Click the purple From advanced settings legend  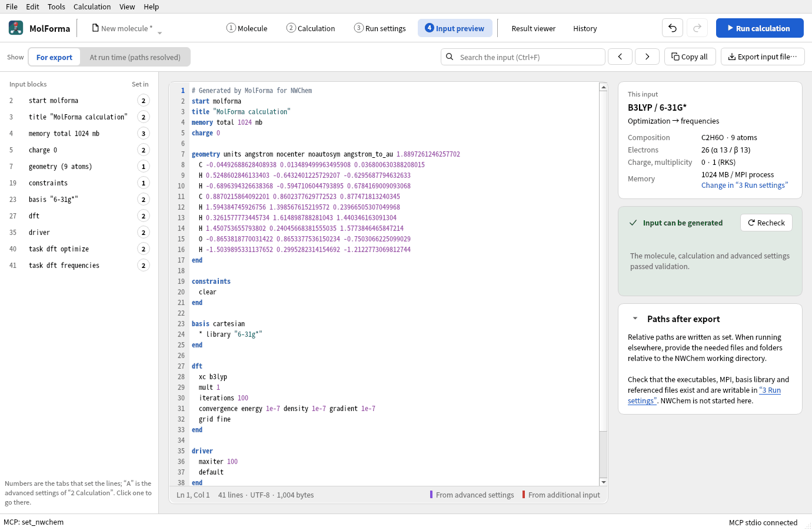[472, 495]
